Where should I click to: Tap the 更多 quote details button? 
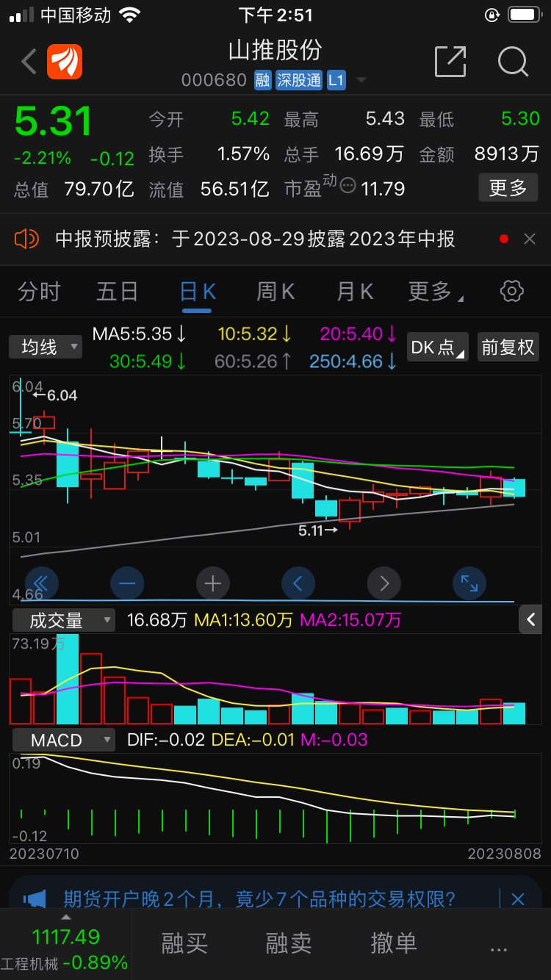[x=508, y=188]
